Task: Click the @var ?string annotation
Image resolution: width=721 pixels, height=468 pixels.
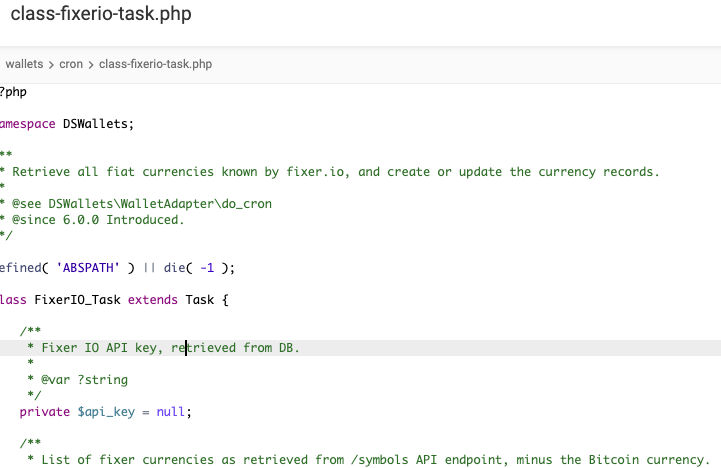Action: (x=84, y=380)
